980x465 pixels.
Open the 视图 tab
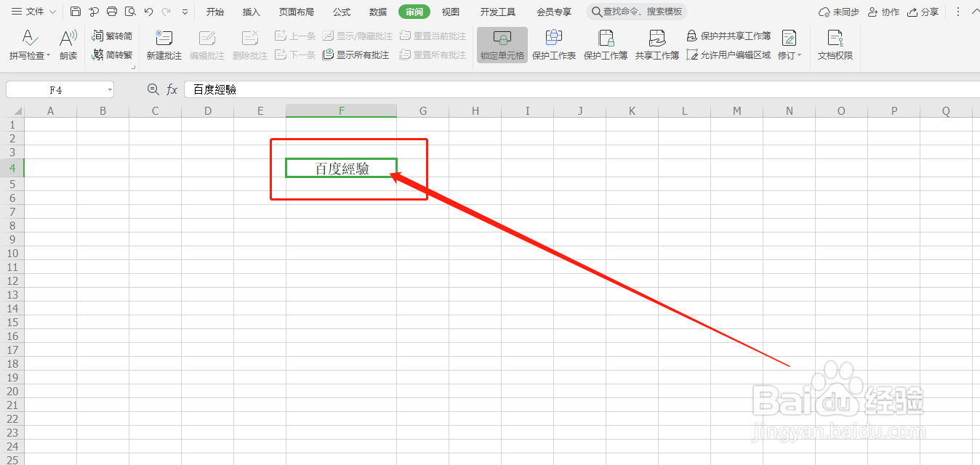451,12
